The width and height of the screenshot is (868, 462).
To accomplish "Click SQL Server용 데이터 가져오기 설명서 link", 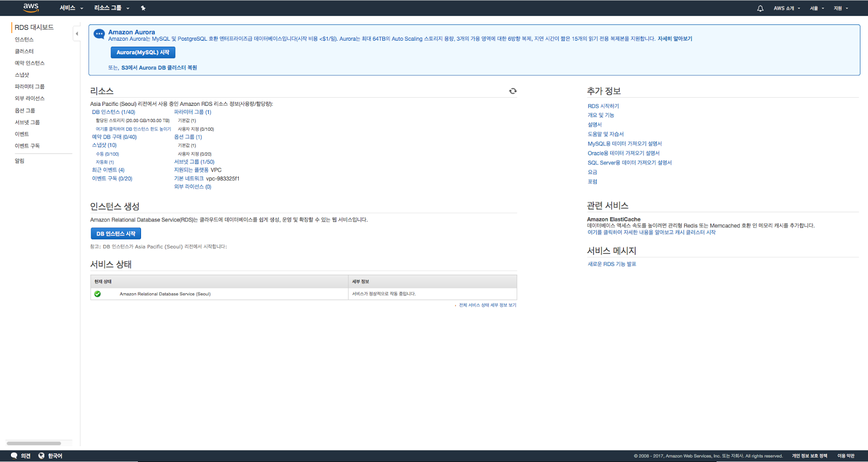I will pyautogui.click(x=630, y=163).
